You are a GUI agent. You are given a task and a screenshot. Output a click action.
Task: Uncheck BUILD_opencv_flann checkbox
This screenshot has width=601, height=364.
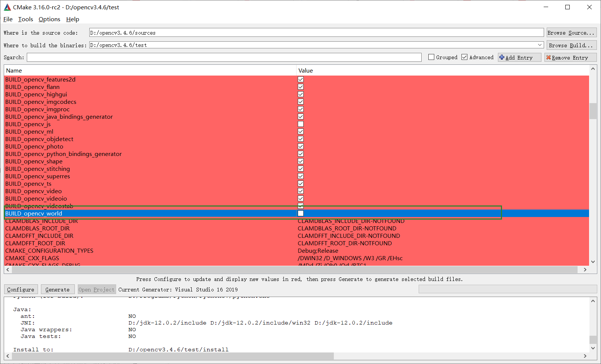click(x=301, y=87)
